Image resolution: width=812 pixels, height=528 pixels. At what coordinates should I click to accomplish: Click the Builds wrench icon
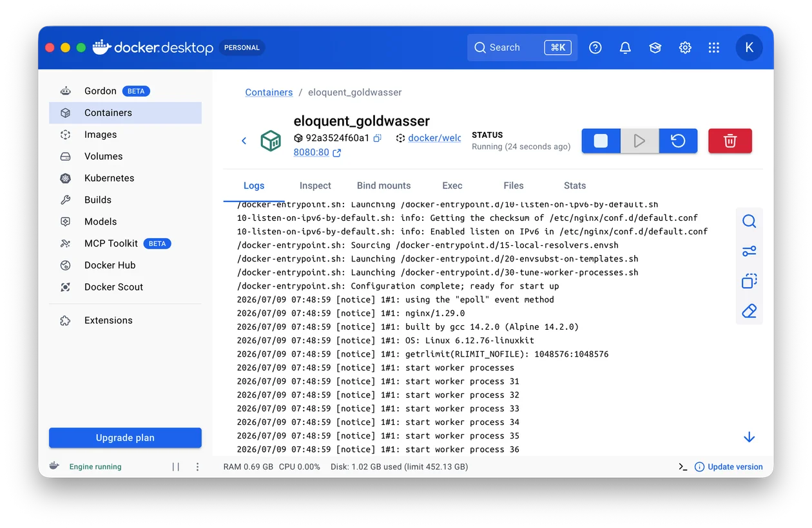pos(65,200)
